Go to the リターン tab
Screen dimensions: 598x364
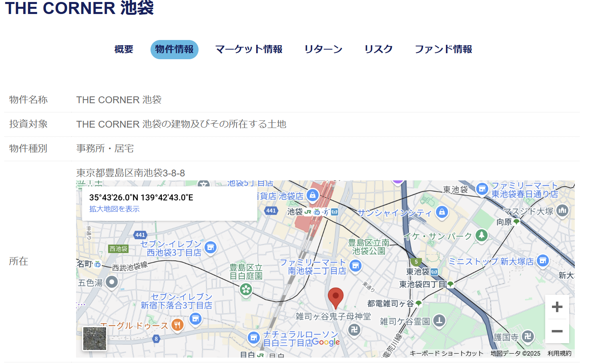click(x=323, y=49)
